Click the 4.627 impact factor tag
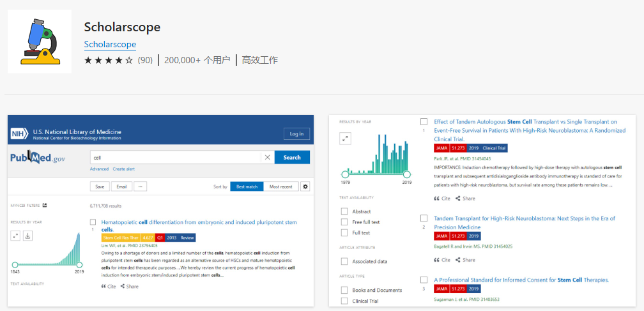This screenshot has height=311, width=644. pos(148,238)
